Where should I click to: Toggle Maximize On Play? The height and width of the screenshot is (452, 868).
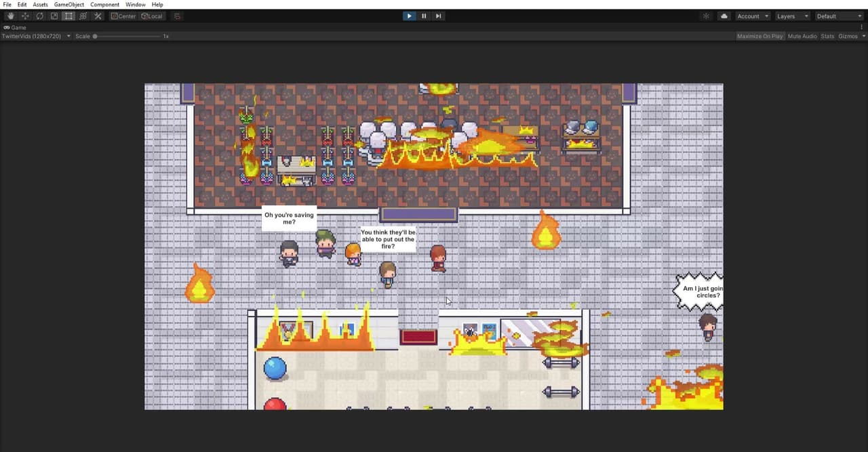(759, 36)
